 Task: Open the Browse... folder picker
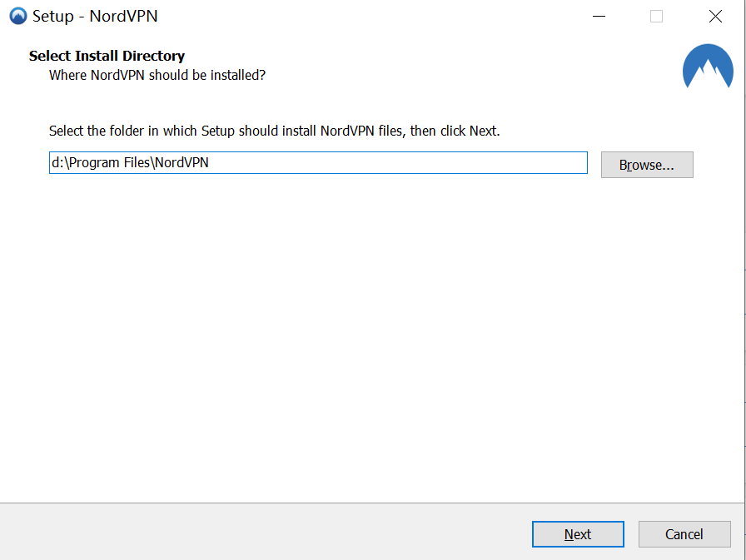[x=647, y=165]
